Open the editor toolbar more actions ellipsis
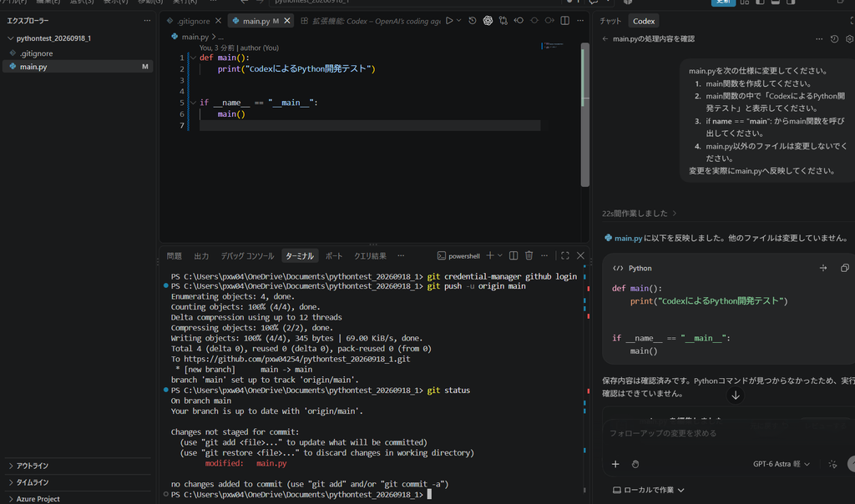Viewport: 855px width, 504px height. pos(580,21)
